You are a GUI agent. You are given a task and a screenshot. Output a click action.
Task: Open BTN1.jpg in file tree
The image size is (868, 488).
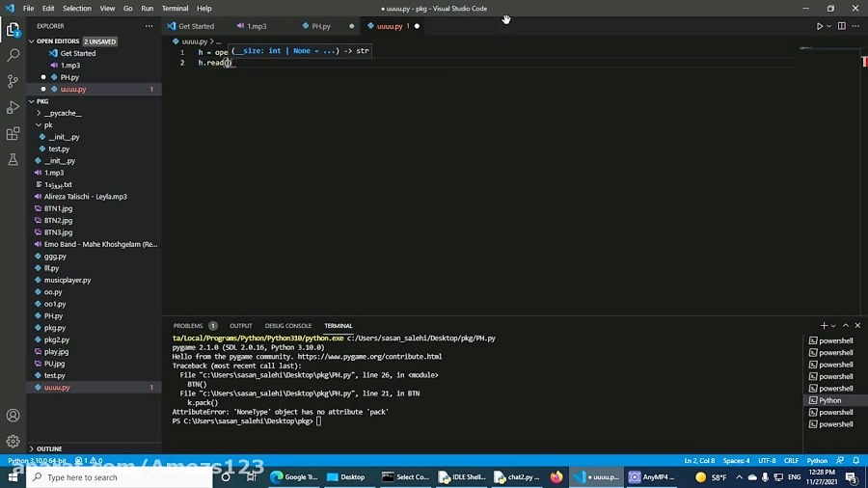click(x=58, y=208)
